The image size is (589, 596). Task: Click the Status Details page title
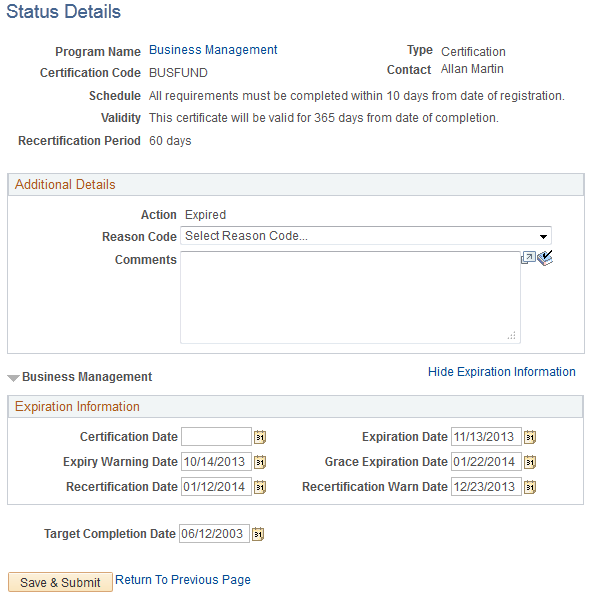tap(63, 11)
